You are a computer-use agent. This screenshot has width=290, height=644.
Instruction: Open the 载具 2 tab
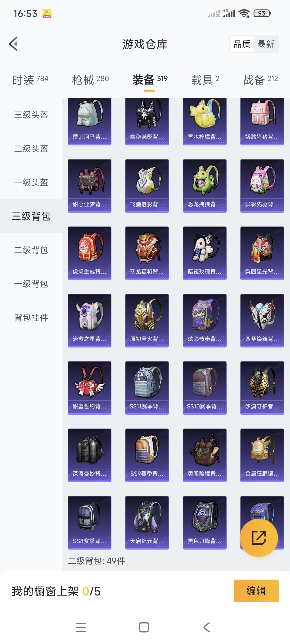tap(205, 79)
